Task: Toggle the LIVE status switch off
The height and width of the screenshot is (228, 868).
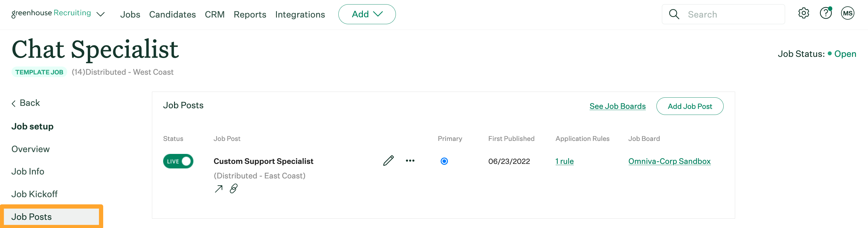Action: (x=178, y=161)
